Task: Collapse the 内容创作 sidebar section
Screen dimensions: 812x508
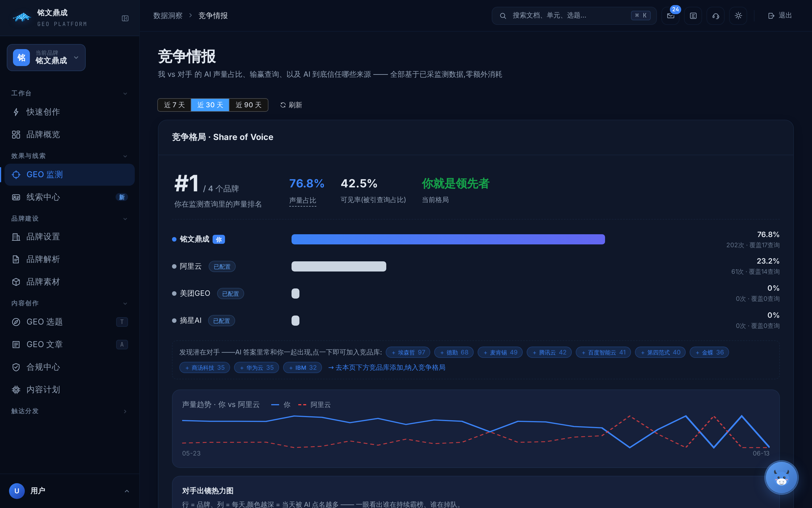Action: click(69, 303)
